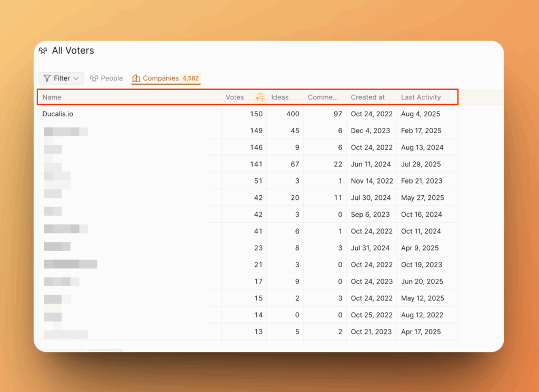Viewport: 539px width, 392px height.
Task: Click the voters icon beside All Voters title
Action: click(x=43, y=51)
